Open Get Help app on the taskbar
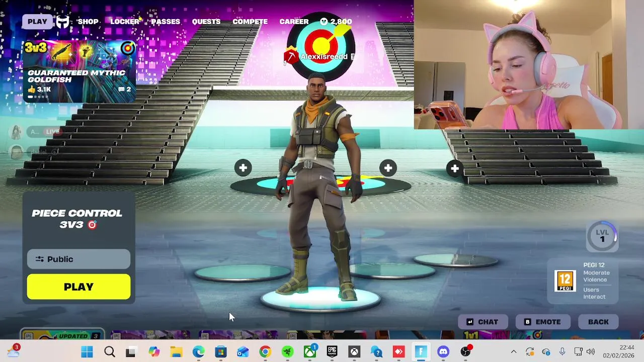This screenshot has height=362, width=644. tap(377, 351)
